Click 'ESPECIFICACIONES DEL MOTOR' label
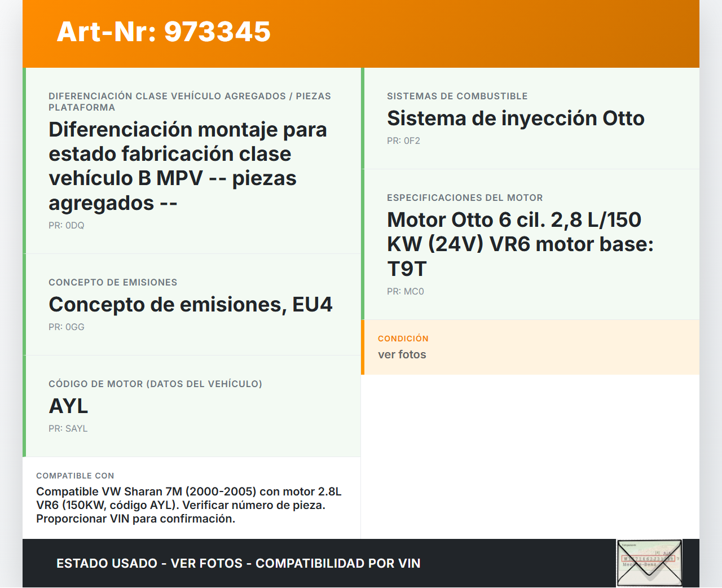 pyautogui.click(x=465, y=198)
